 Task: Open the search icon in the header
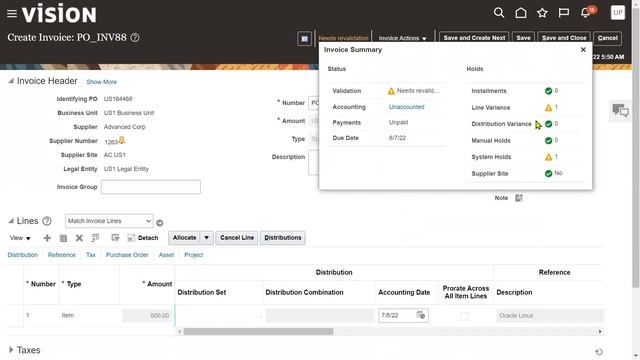tap(499, 13)
